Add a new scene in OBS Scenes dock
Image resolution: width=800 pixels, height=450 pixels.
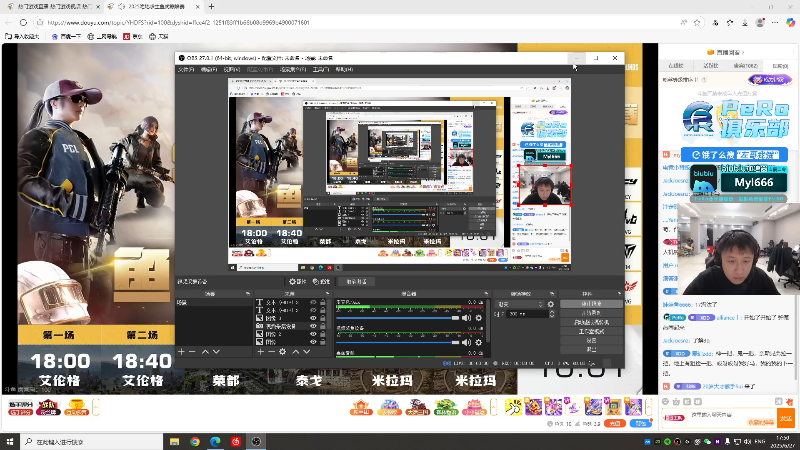(181, 352)
